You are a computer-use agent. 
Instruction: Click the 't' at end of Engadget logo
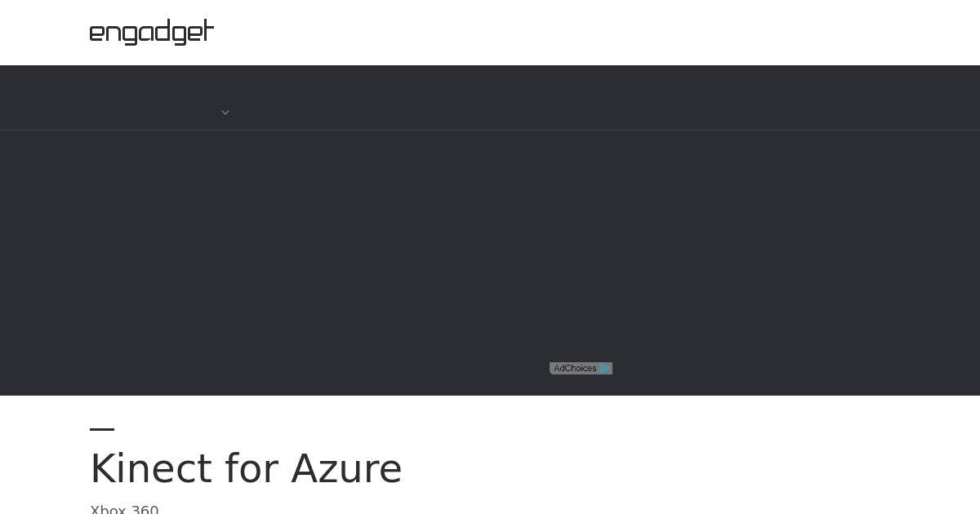(x=208, y=30)
